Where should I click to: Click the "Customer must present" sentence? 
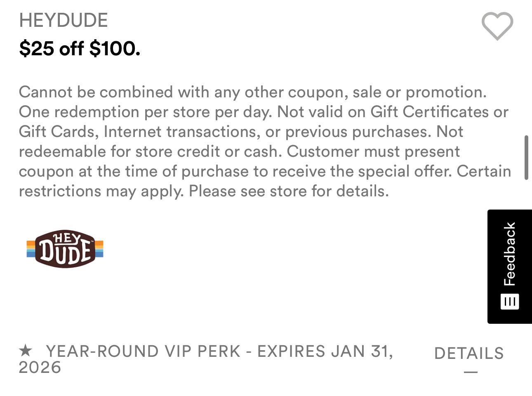tap(373, 151)
